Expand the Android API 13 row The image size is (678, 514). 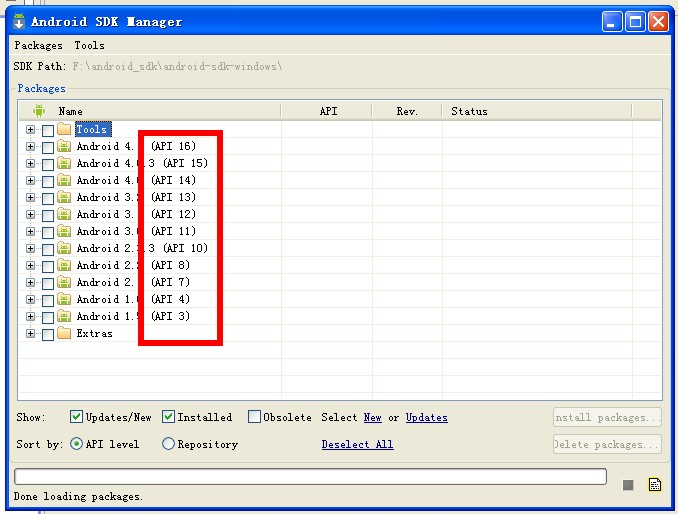30,198
